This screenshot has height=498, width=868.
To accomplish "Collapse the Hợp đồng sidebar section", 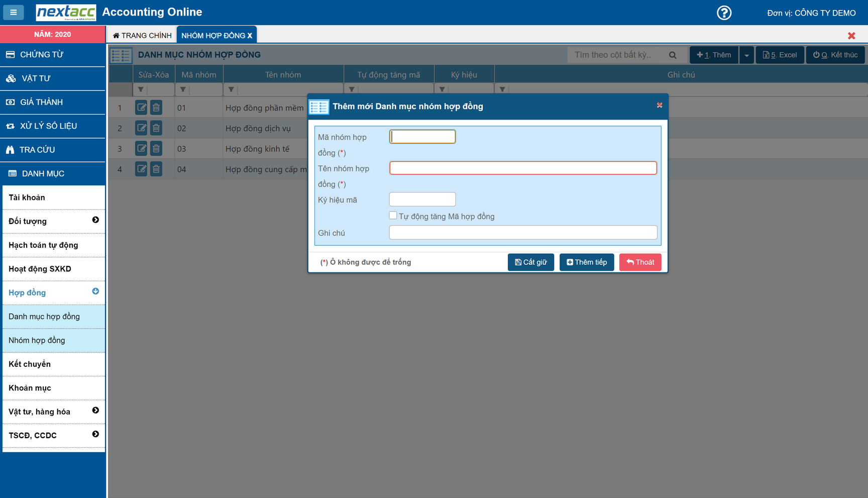I will click(x=95, y=291).
